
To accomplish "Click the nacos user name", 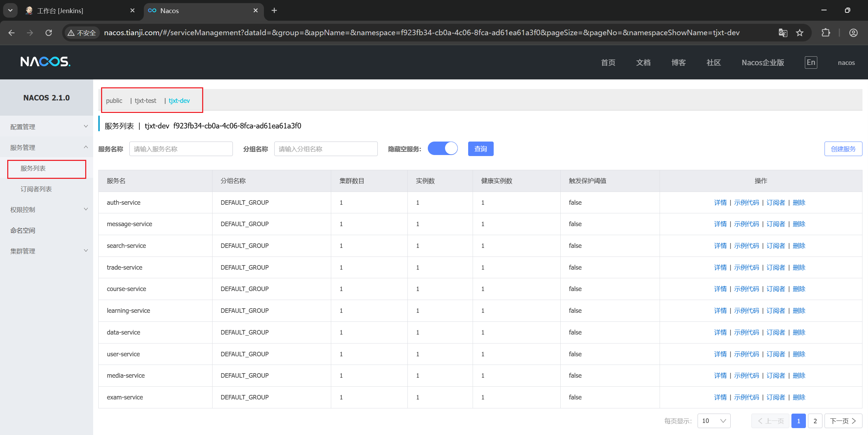I will (x=846, y=62).
